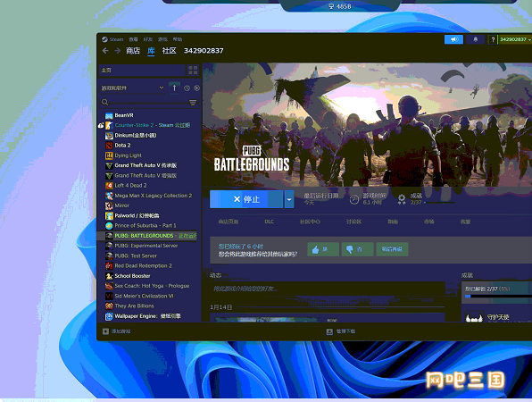Open the 查看 menu
532x402 pixels.
[x=133, y=39]
